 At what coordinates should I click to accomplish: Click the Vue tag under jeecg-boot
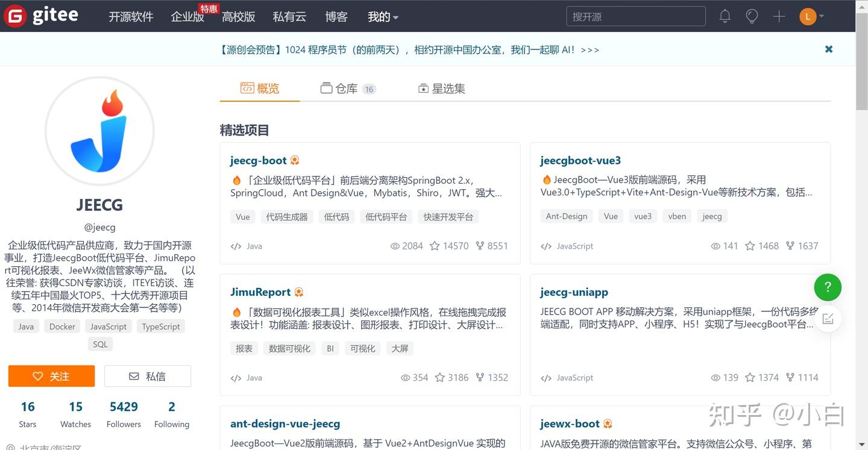click(x=242, y=216)
